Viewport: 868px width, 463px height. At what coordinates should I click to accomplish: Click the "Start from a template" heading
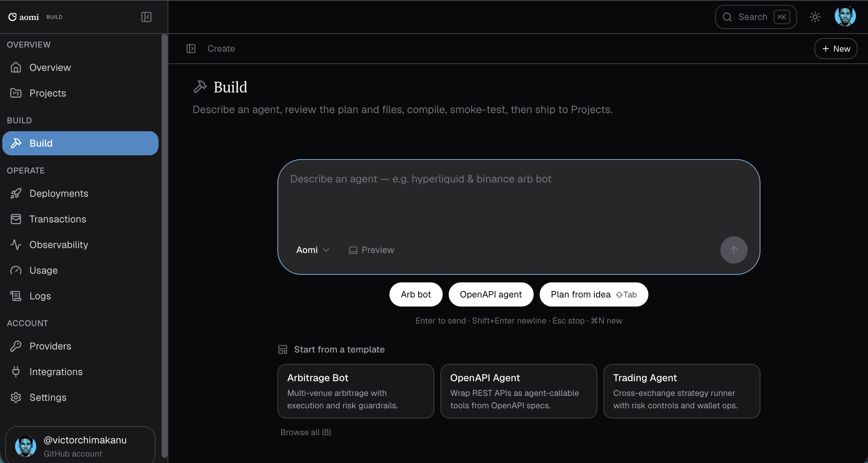coord(339,350)
